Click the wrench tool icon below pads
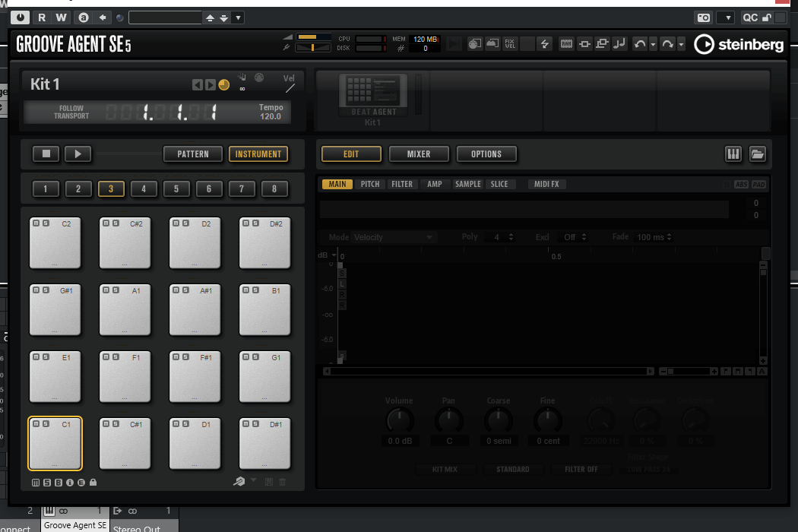The width and height of the screenshot is (798, 532). coord(239,482)
